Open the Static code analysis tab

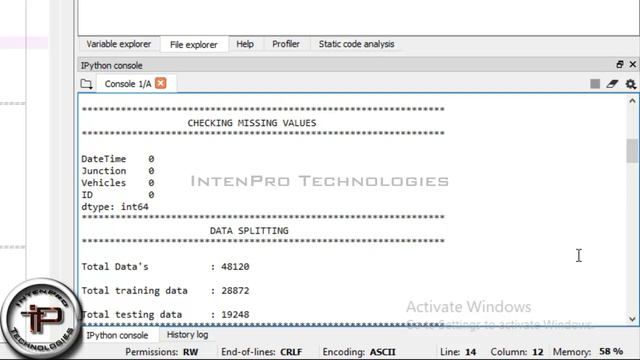356,44
